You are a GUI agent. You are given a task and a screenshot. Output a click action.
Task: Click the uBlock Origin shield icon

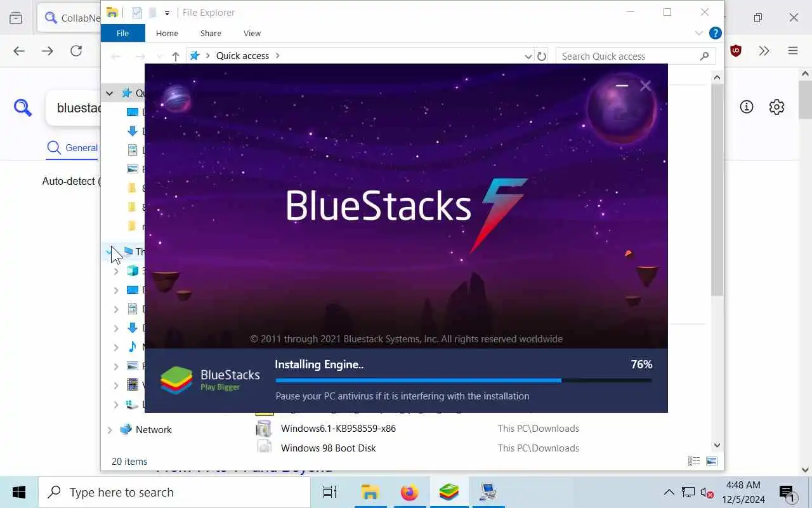[x=736, y=51]
